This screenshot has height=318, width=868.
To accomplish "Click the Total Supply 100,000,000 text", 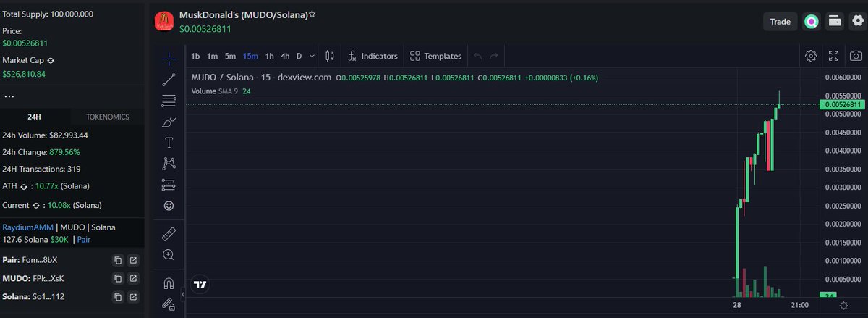I will point(48,14).
